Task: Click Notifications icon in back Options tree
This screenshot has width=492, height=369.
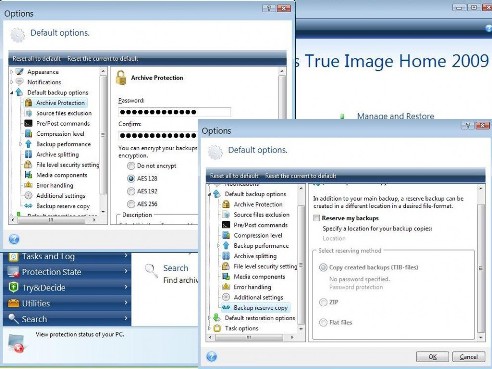Action: 20,82
